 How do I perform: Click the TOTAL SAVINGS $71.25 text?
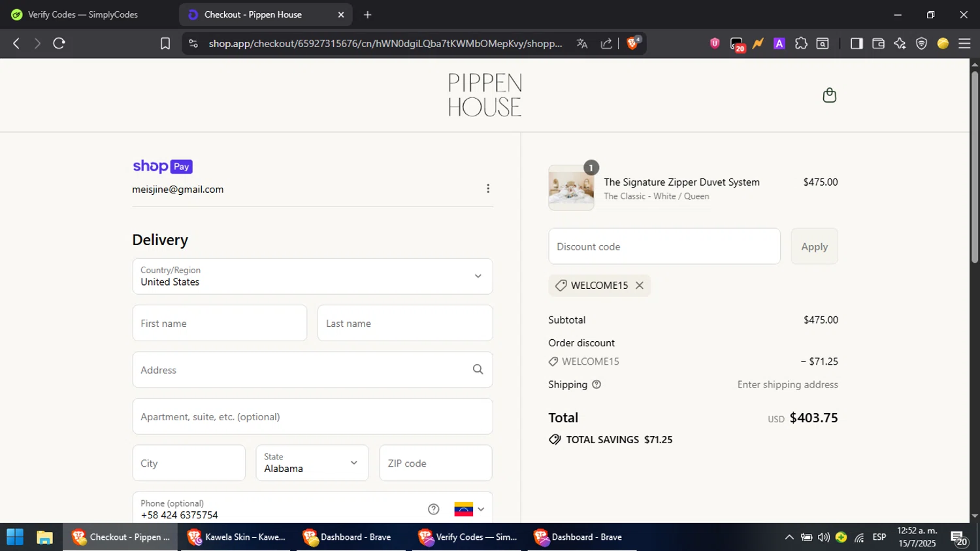tap(619, 440)
